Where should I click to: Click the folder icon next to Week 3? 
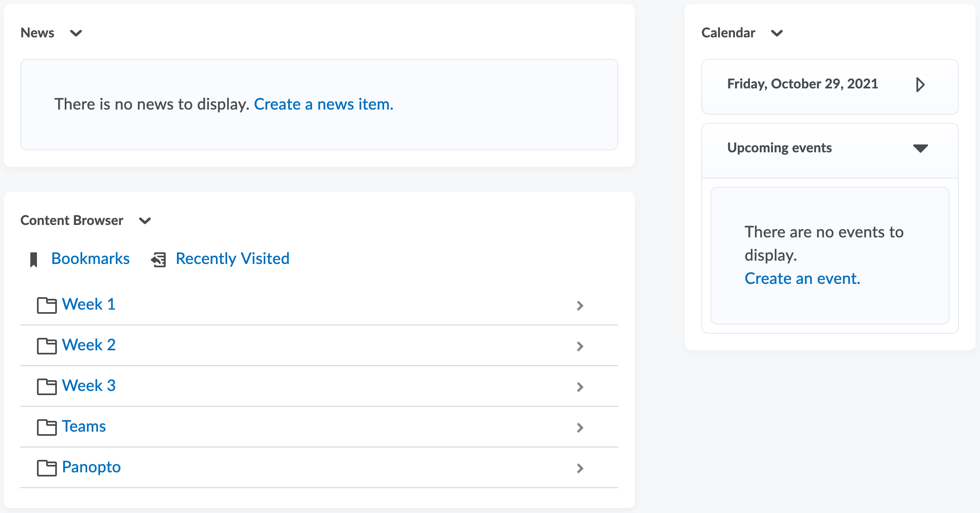47,386
